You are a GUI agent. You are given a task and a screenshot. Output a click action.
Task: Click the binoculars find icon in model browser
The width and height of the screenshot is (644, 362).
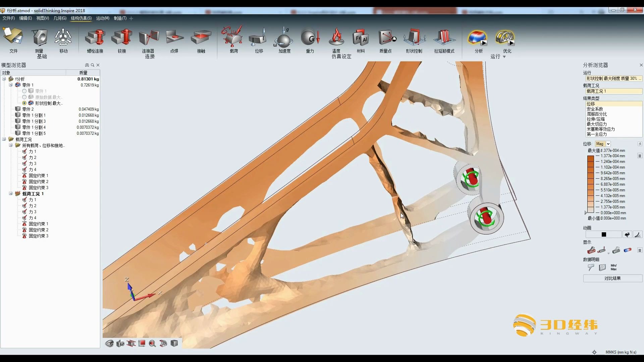pyautogui.click(x=87, y=65)
